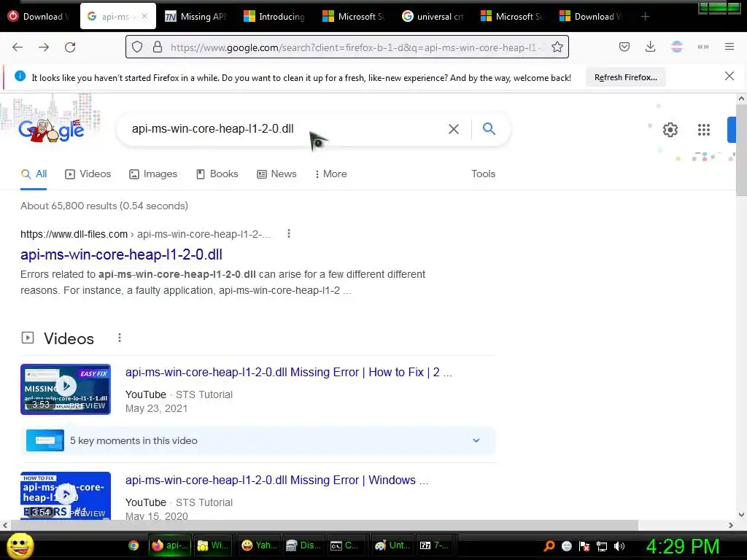This screenshot has width=747, height=560.
Task: Open 'Missing Error | How to Fix' video link
Action: coord(289,372)
